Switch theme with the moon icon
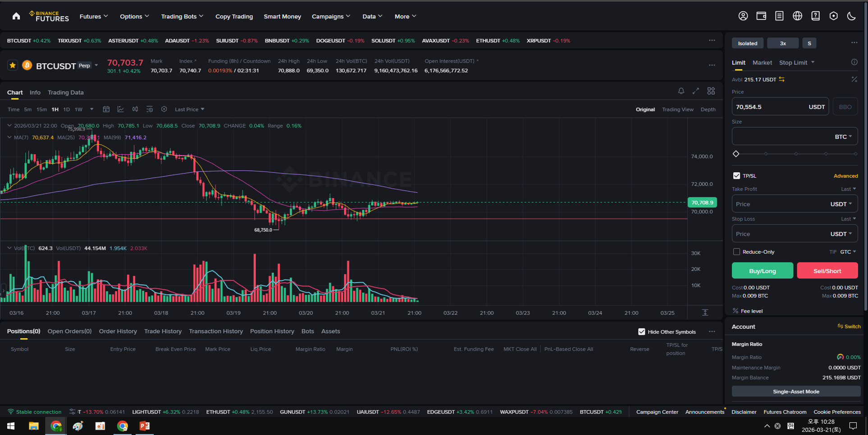This screenshot has height=435, width=868. pos(851,16)
